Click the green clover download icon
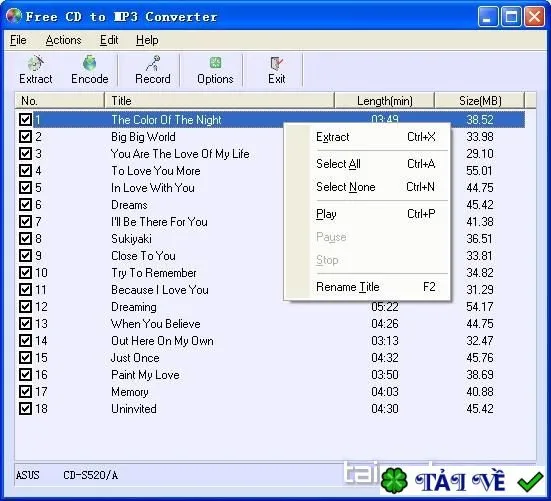This screenshot has height=501, width=551. tap(394, 480)
